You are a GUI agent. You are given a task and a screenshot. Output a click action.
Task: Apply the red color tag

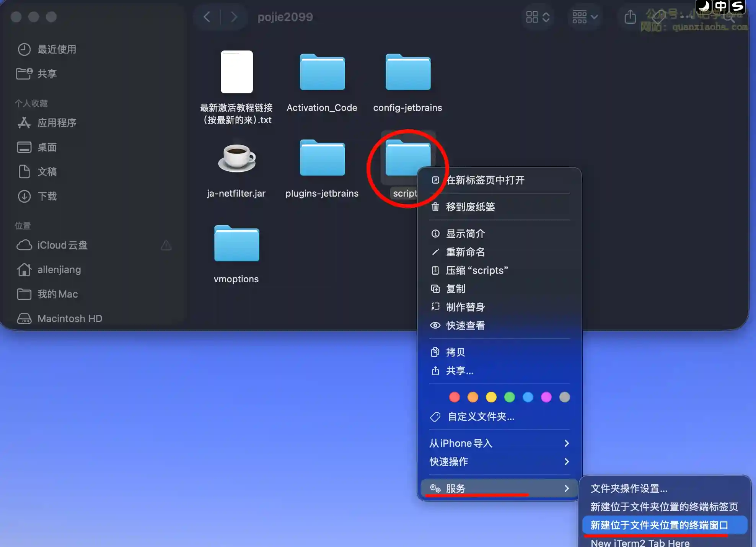tap(454, 397)
